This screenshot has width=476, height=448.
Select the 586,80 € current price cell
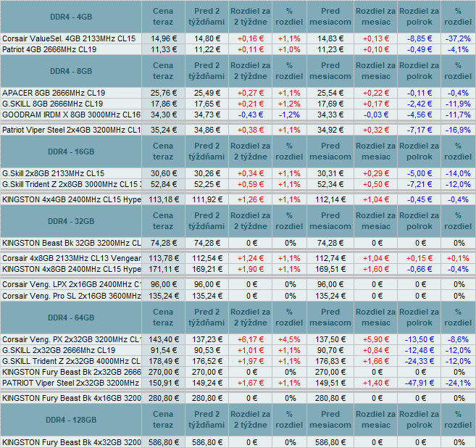click(x=163, y=442)
